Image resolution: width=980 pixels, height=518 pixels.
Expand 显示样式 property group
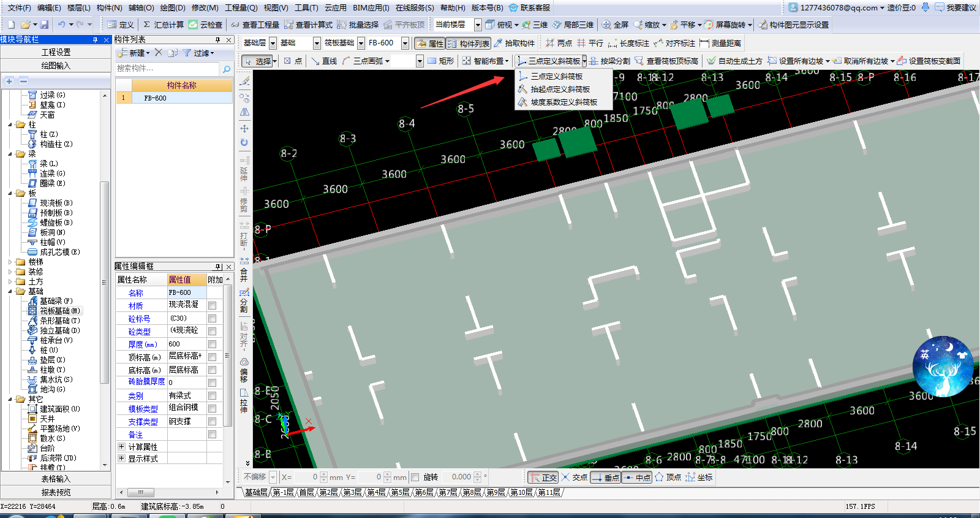121,458
